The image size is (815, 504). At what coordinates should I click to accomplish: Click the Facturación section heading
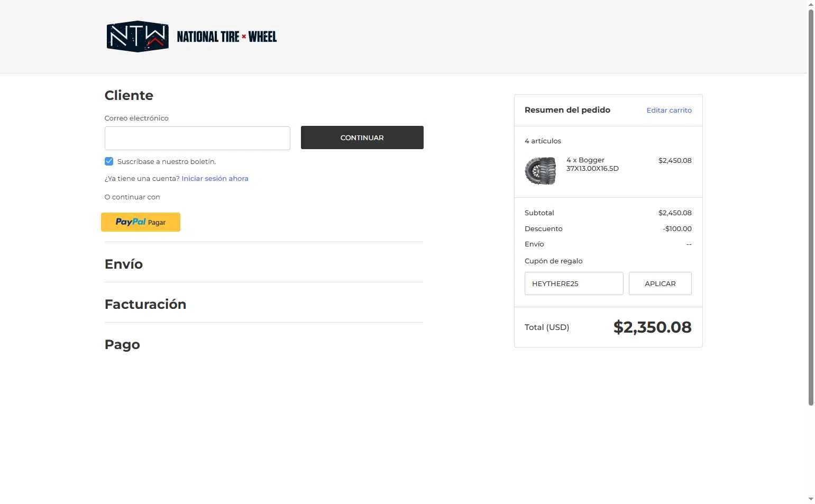tap(145, 304)
